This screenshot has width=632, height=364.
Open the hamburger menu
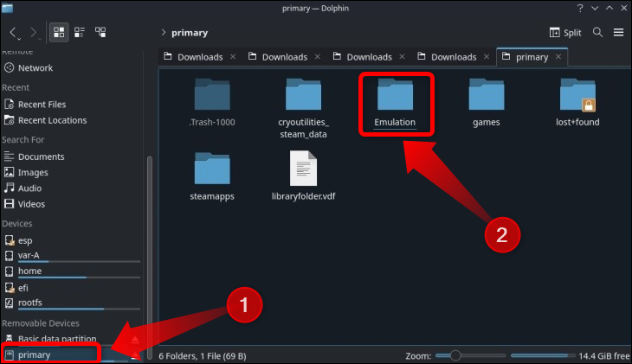(618, 33)
